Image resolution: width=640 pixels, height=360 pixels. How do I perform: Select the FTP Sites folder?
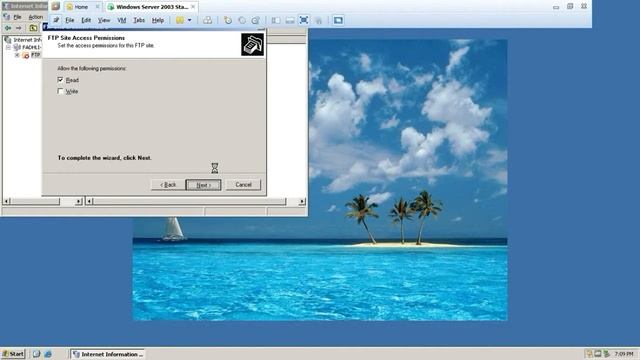(36, 55)
